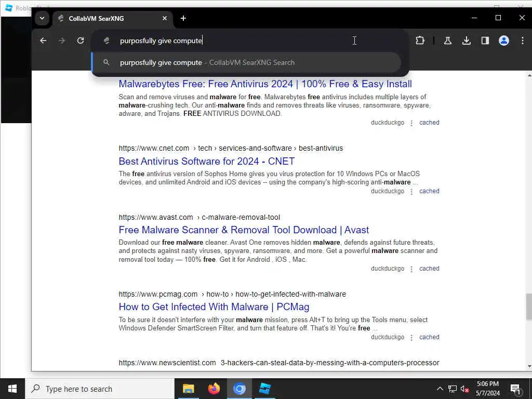The width and height of the screenshot is (532, 399).
Task: Open the Chrome three-dot menu
Action: tap(523, 41)
